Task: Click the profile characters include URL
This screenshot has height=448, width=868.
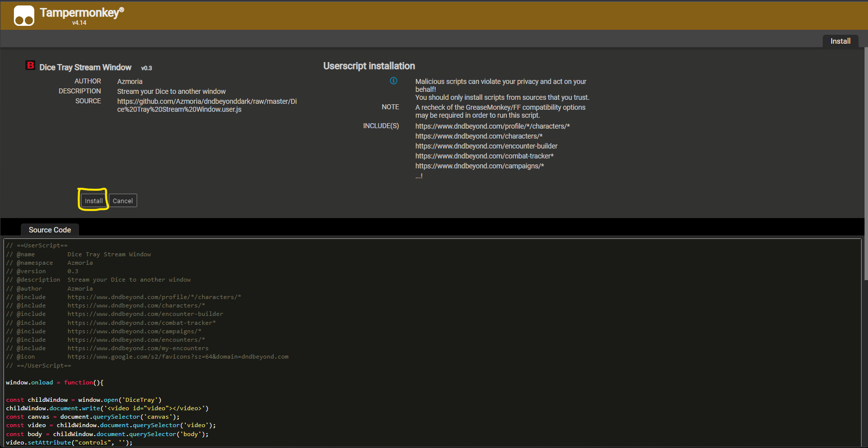Action: (x=492, y=126)
